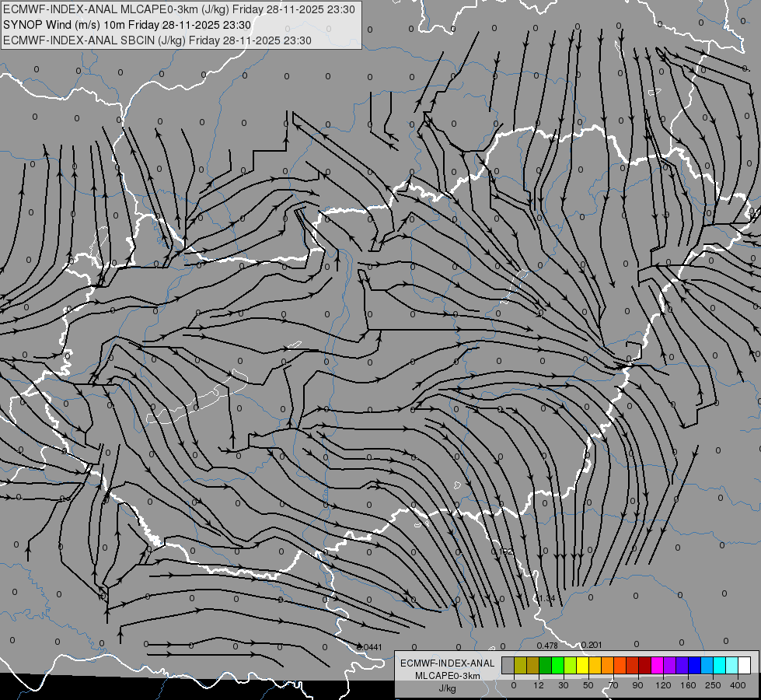Click the legend label MLCAPE0-3km
Image resolution: width=761 pixels, height=700 pixels.
pos(448,676)
